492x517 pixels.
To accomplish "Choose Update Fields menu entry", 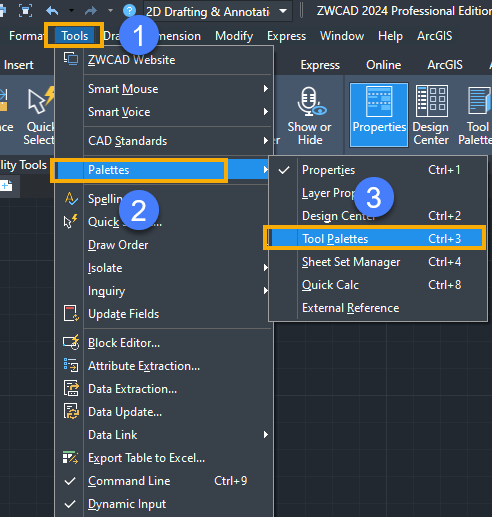I will (164, 314).
